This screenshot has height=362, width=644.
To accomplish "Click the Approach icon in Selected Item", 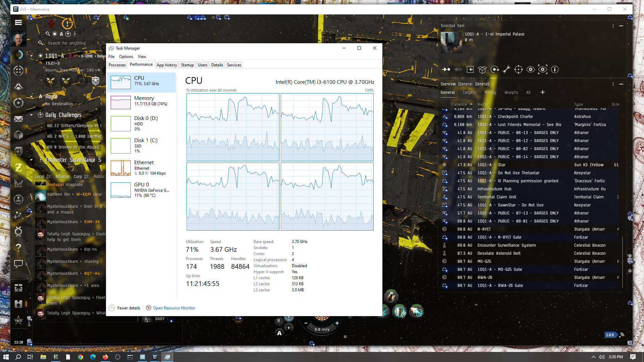I will click(x=446, y=69).
